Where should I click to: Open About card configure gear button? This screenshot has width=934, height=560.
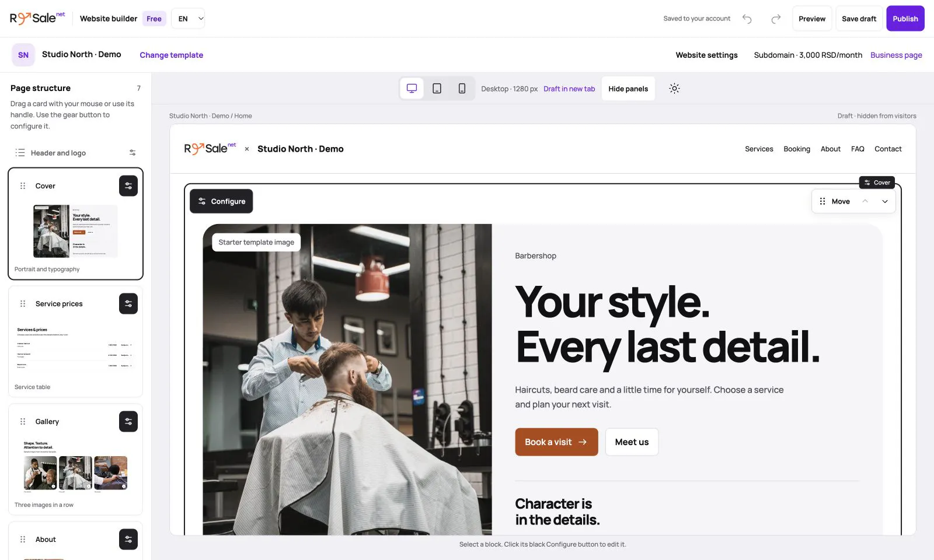tap(128, 540)
